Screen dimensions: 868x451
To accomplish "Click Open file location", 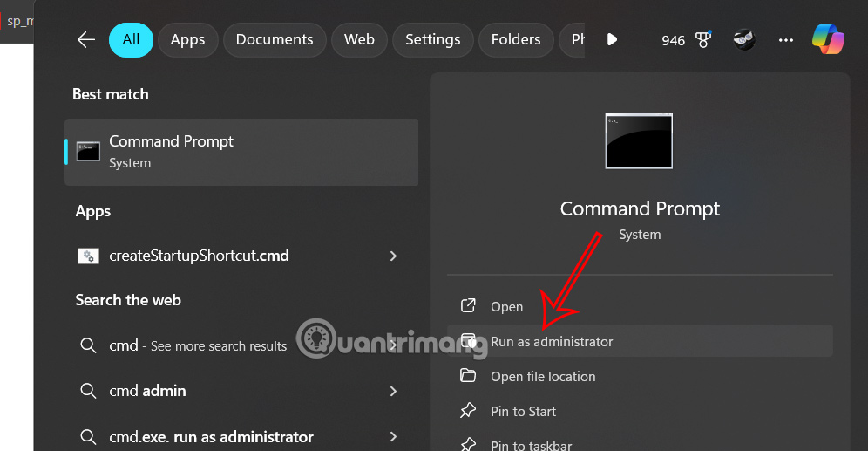I will tap(640, 376).
